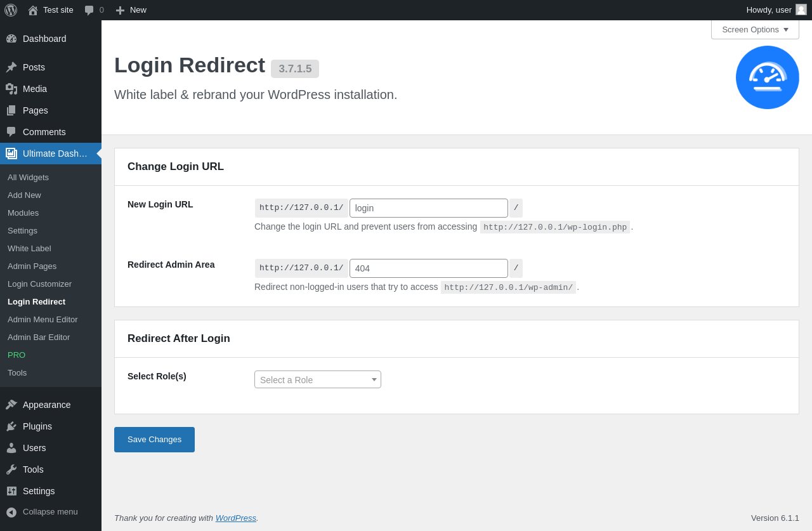
Task: Click the WordPress logo icon
Action: pos(11,10)
